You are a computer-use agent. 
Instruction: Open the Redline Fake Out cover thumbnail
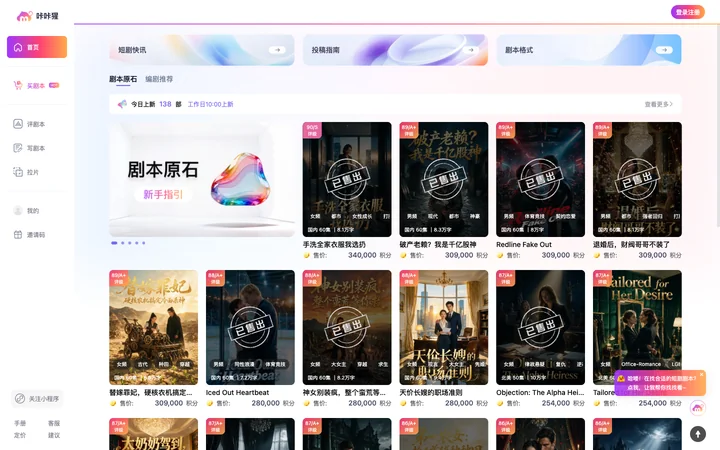(540, 180)
